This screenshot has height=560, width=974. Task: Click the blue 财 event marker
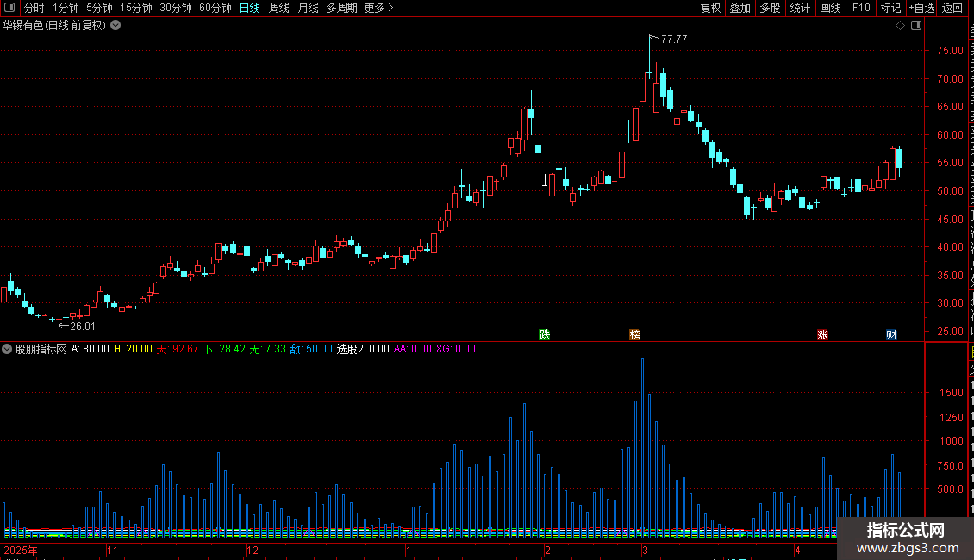pos(891,335)
